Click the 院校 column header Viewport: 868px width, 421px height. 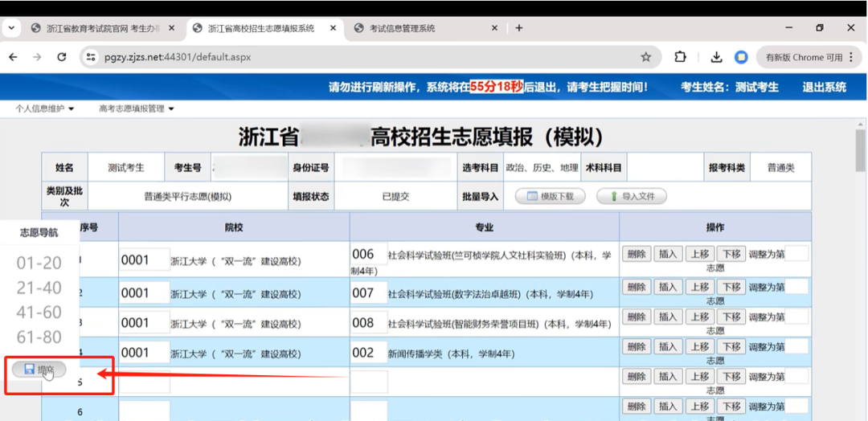[x=234, y=227]
